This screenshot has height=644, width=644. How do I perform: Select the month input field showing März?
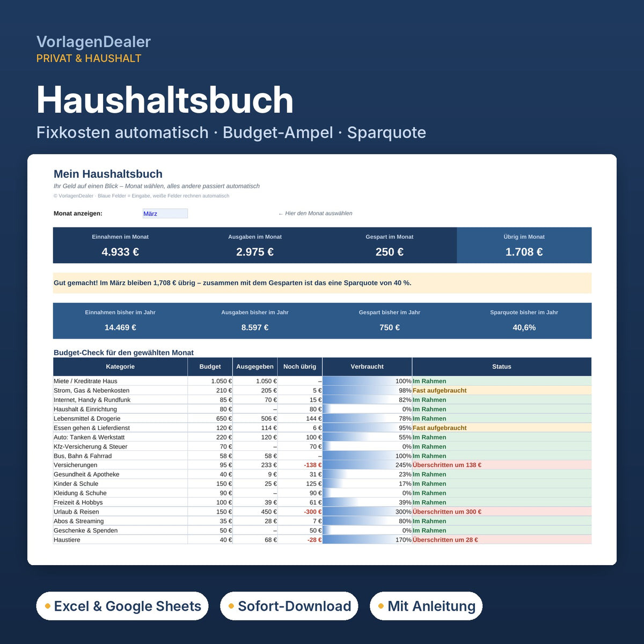pos(165,214)
